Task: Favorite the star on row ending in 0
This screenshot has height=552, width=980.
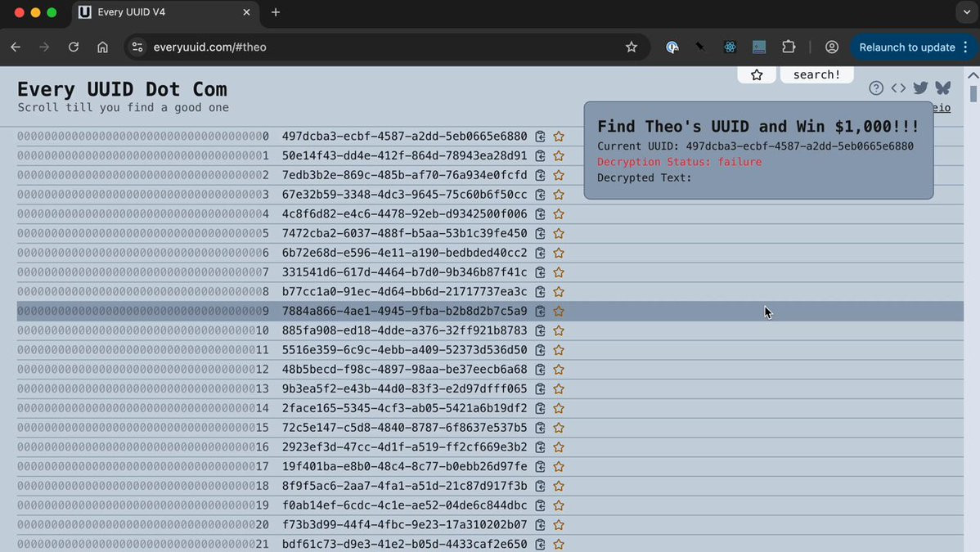Action: pyautogui.click(x=559, y=137)
